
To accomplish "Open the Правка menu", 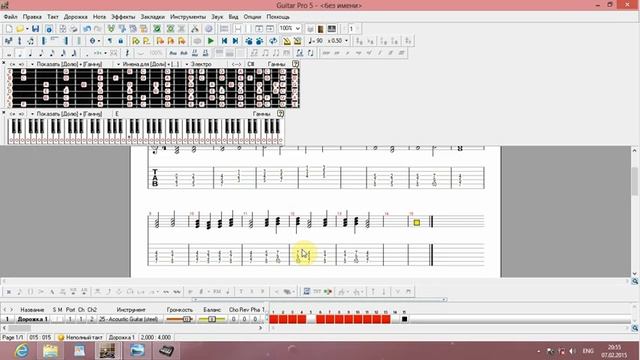I will (32, 17).
